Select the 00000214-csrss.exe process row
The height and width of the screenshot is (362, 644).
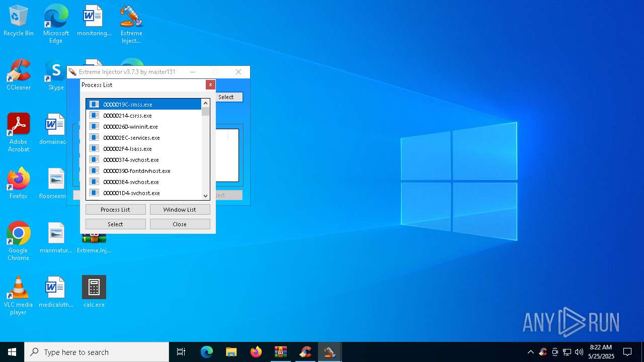[x=144, y=116]
